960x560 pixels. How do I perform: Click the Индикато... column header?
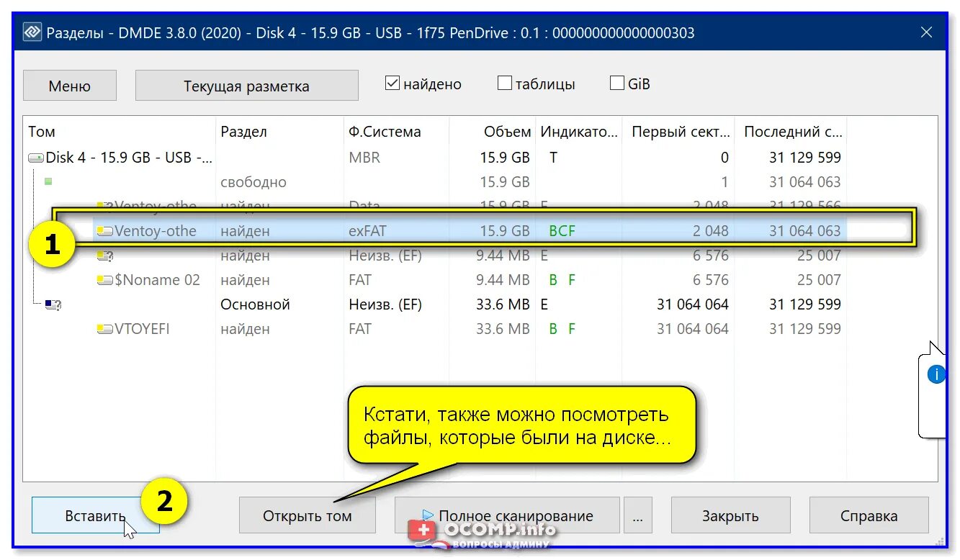click(x=579, y=132)
